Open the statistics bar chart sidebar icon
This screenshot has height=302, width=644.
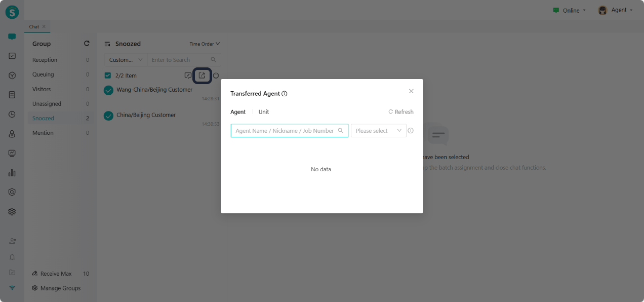12,173
